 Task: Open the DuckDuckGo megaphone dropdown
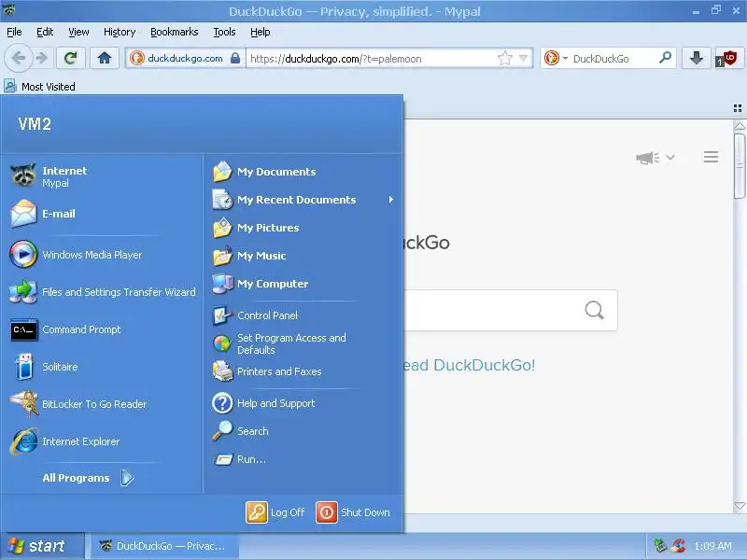[x=655, y=157]
